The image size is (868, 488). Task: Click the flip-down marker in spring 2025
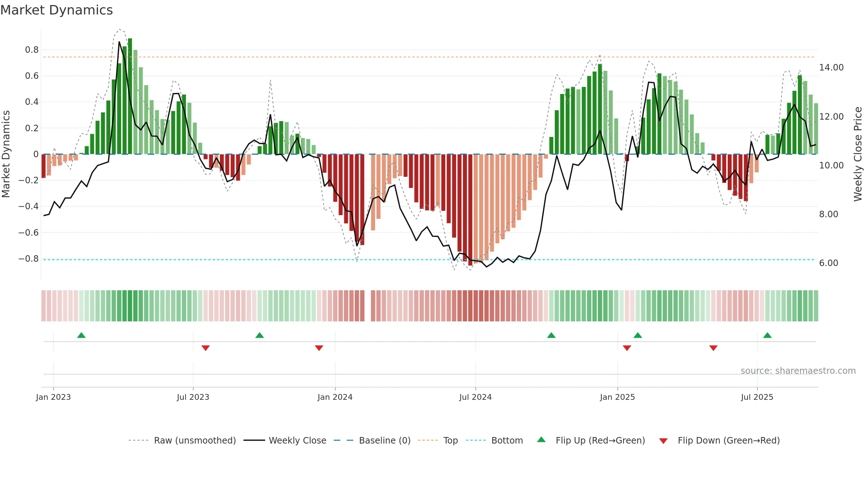pyautogui.click(x=713, y=348)
